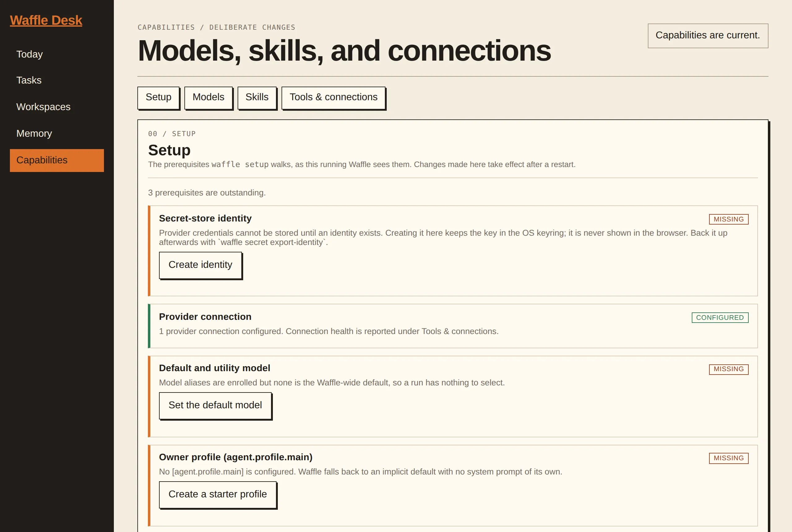Open the Waffle Desk home link

(x=46, y=20)
